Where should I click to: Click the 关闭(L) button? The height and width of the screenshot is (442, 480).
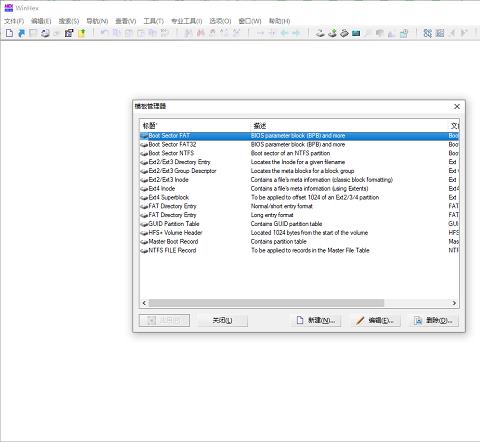[x=222, y=320]
